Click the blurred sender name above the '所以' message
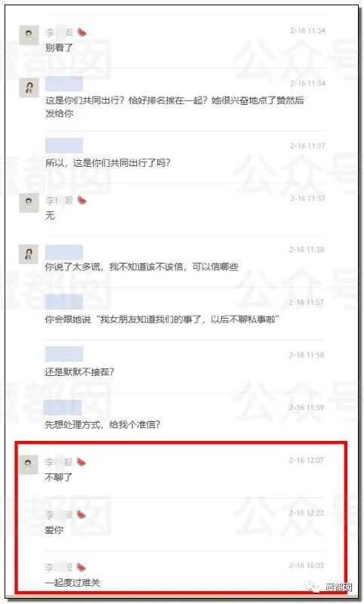The width and height of the screenshot is (364, 604). 64,146
